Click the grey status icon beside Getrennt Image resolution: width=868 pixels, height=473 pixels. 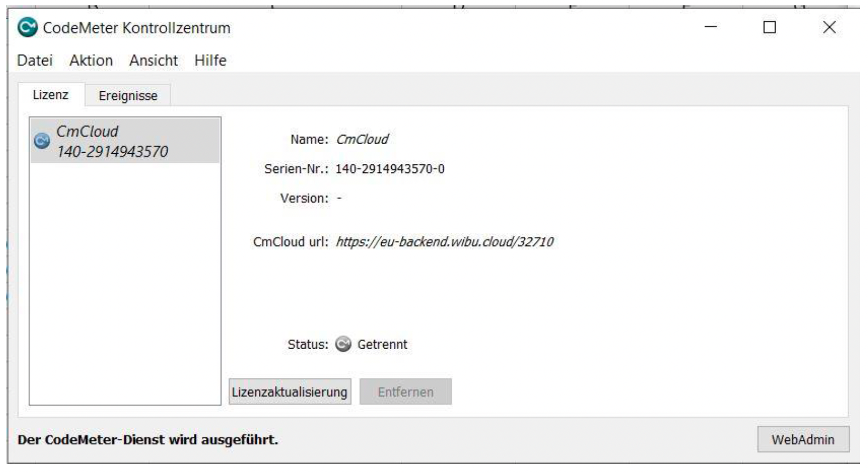point(343,344)
